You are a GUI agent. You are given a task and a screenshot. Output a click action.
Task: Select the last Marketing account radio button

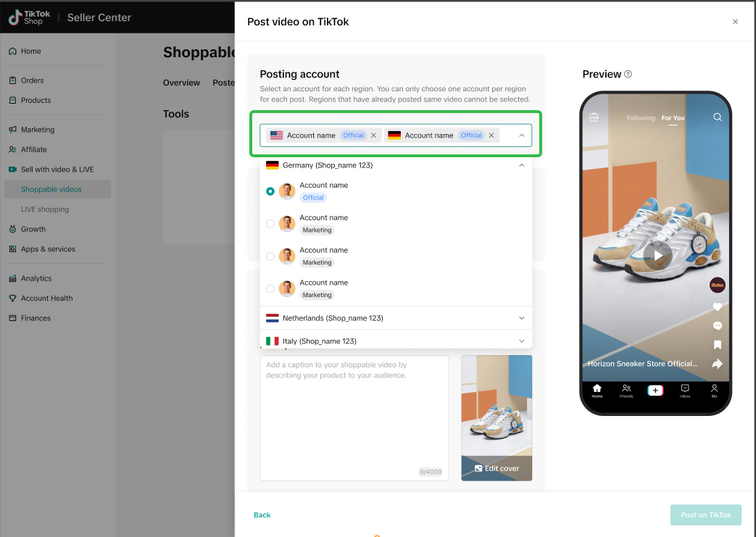coord(270,288)
